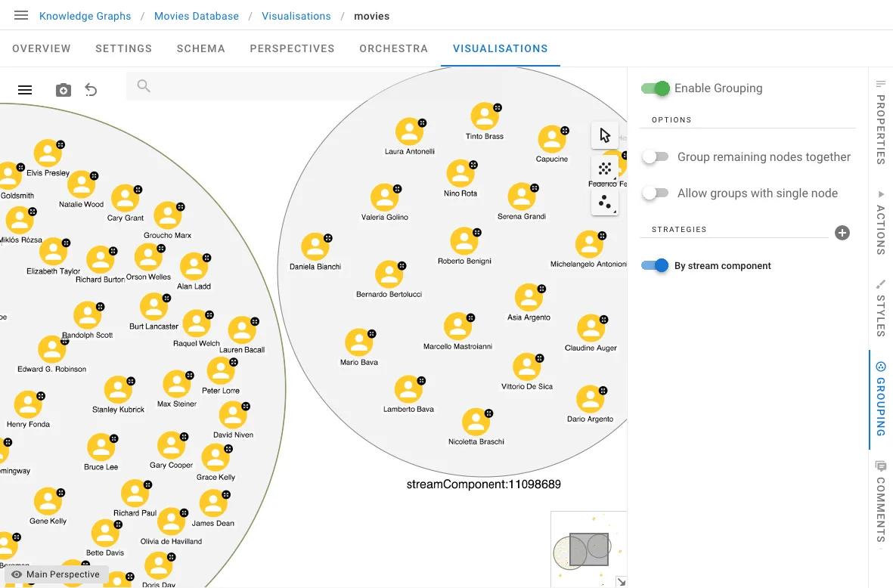Open the COMMENTS side panel
Viewport: 893px width, 588px height.
click(x=880, y=502)
